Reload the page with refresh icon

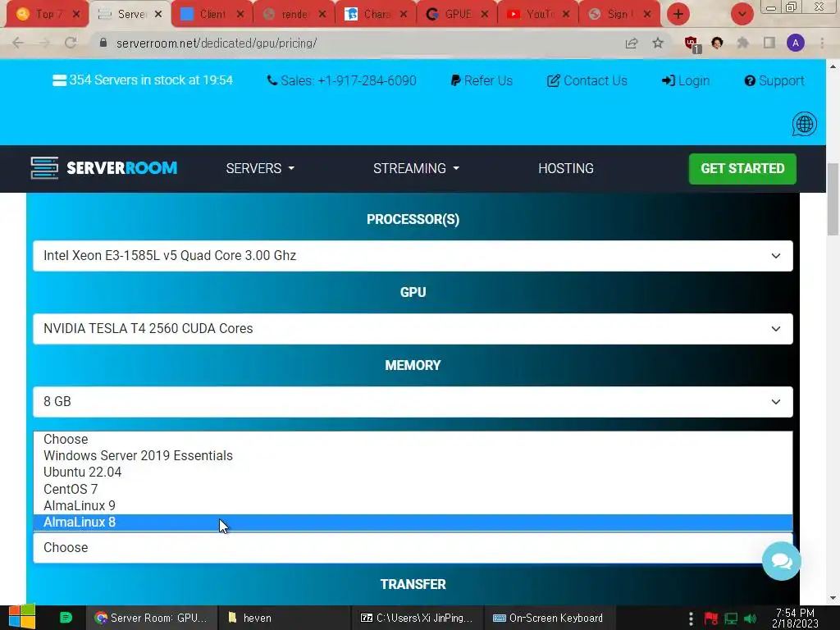click(71, 43)
